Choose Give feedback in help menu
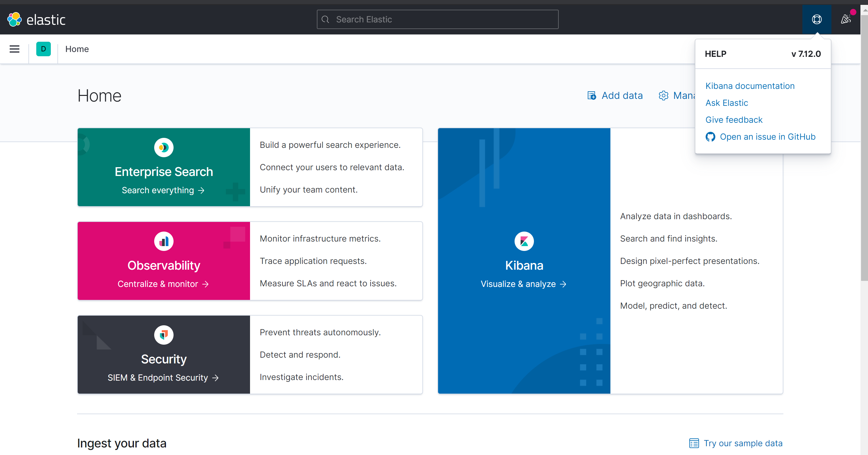Image resolution: width=868 pixels, height=455 pixels. tap(734, 120)
